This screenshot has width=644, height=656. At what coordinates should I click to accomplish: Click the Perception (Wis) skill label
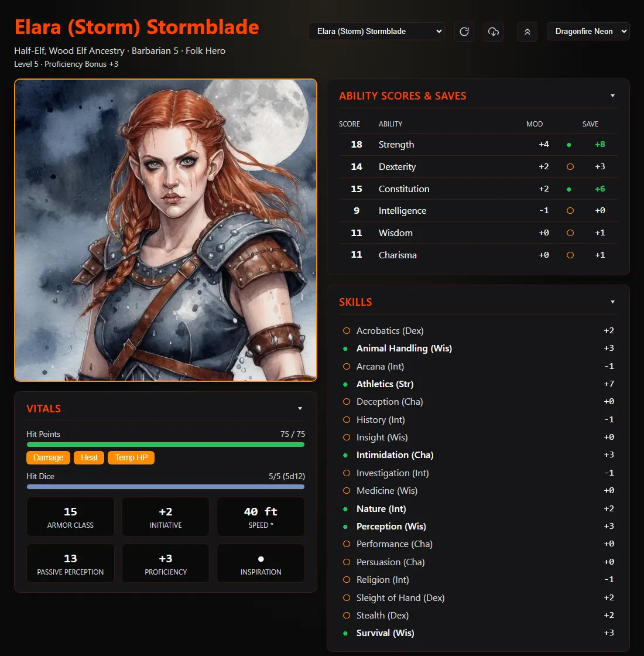391,527
